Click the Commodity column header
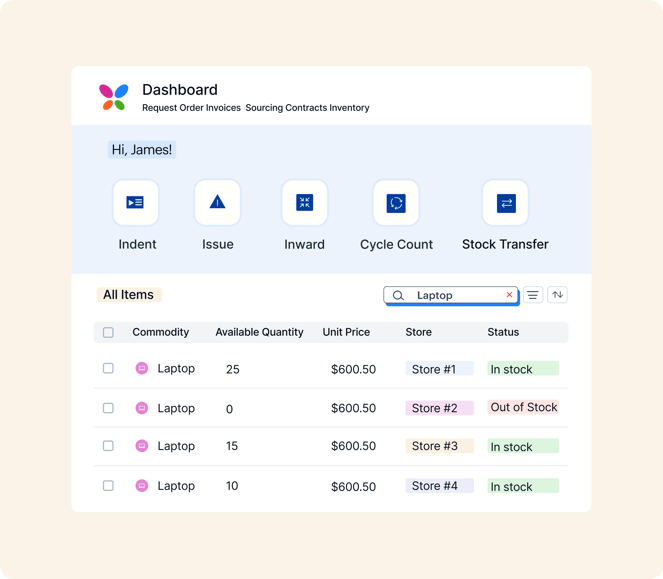This screenshot has width=663, height=579. (161, 332)
